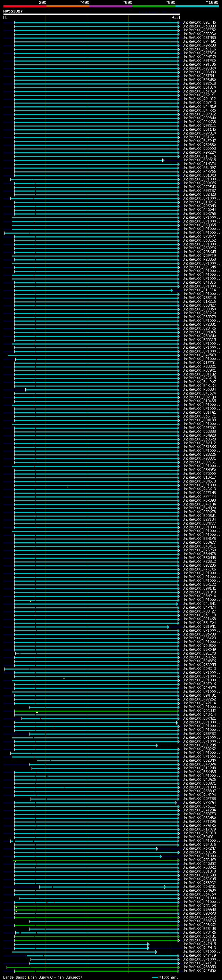
Task: Select hit label UniRef100_Q4FWQ0
Action: click(x=199, y=971)
